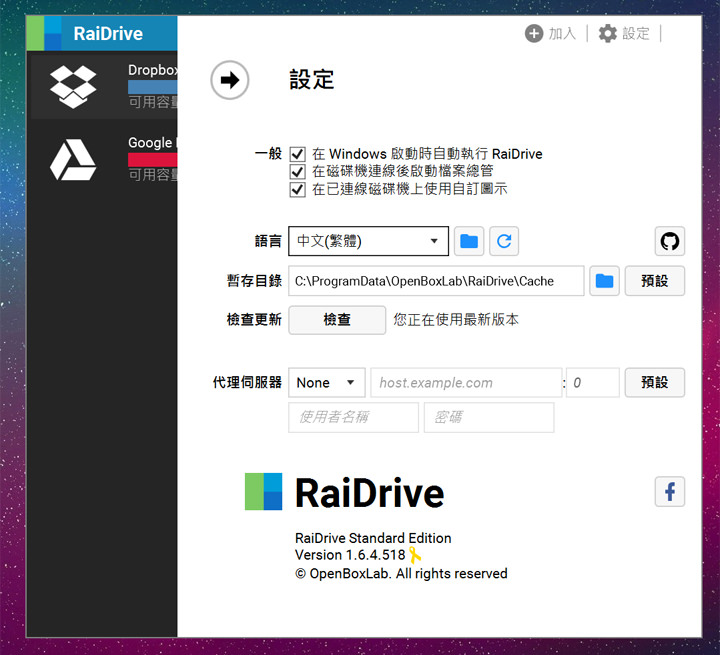Click the large RaiDrive logo at bottom

coord(344,492)
